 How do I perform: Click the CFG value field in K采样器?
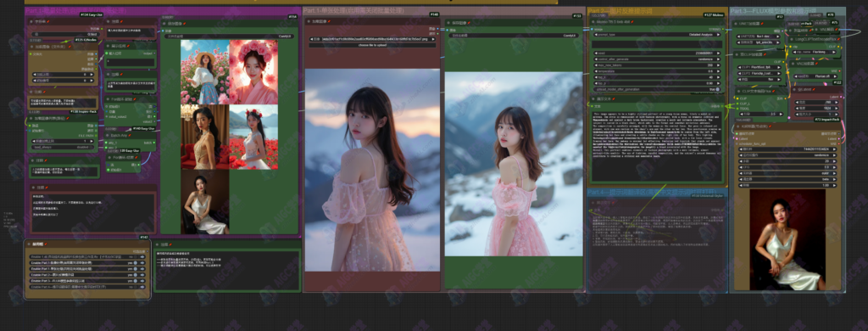pyautogui.click(x=787, y=167)
